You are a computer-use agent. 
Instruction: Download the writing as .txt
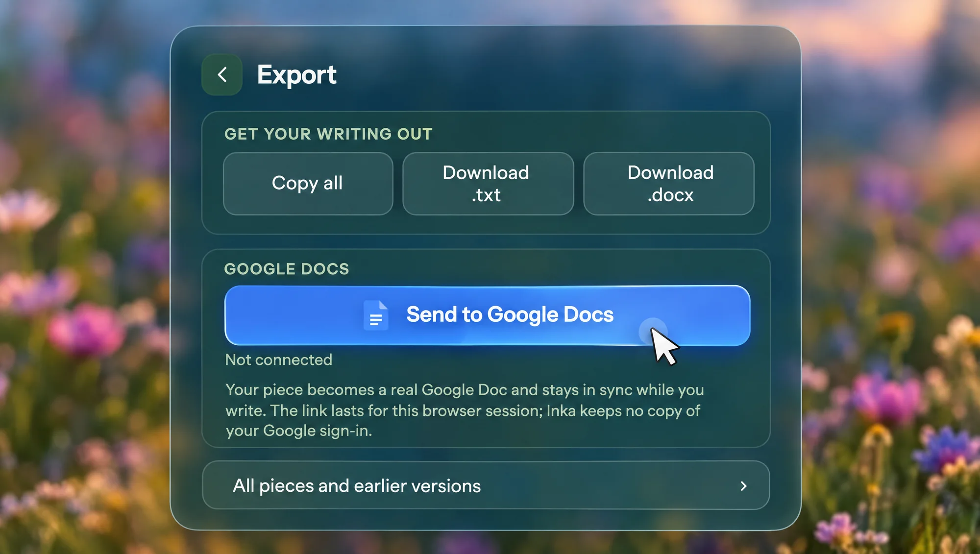click(488, 184)
